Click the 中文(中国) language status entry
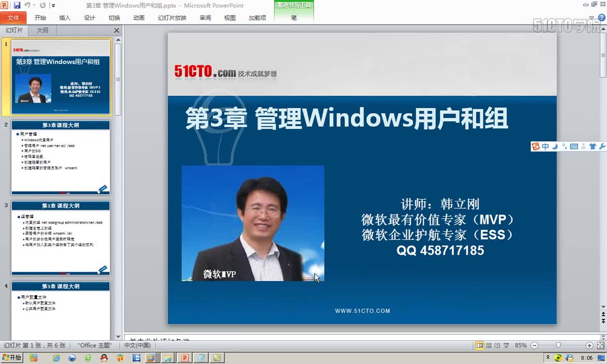This screenshot has height=364, width=607. point(138,345)
